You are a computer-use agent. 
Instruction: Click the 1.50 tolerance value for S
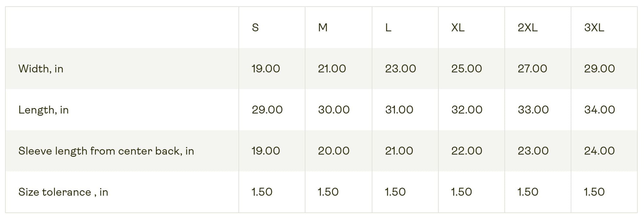[262, 192]
